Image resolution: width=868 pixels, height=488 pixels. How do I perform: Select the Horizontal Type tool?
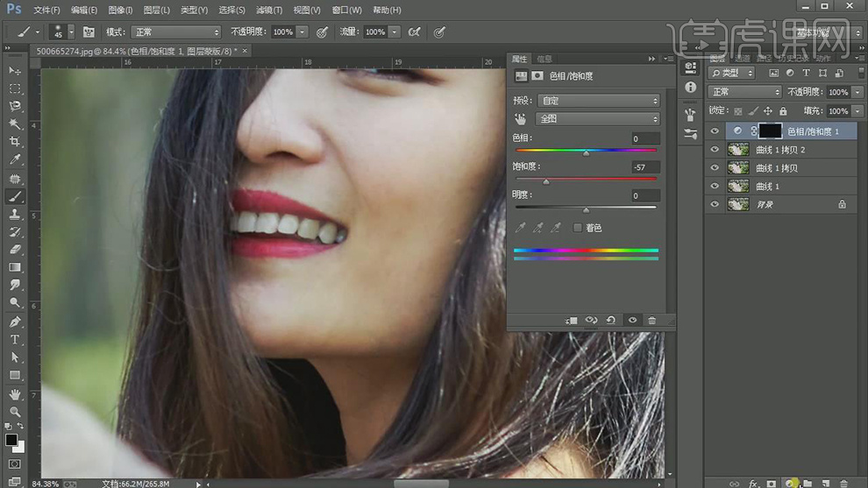click(x=15, y=340)
